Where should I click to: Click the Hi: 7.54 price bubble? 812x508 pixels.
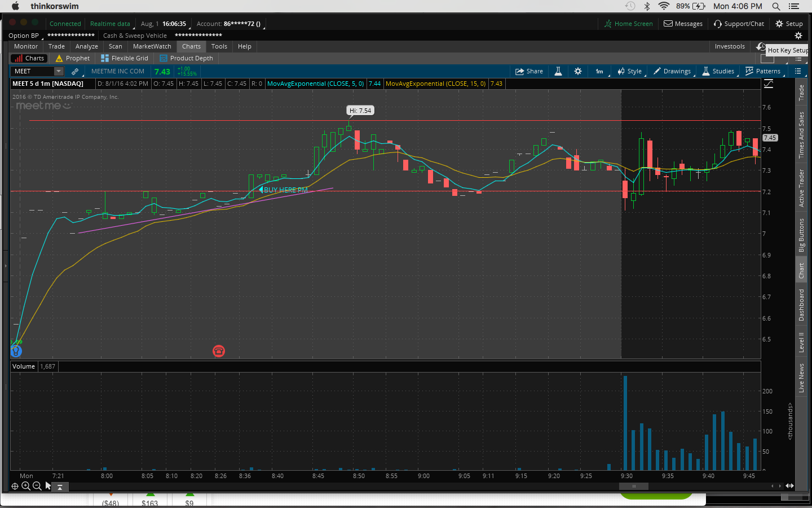tap(360, 111)
